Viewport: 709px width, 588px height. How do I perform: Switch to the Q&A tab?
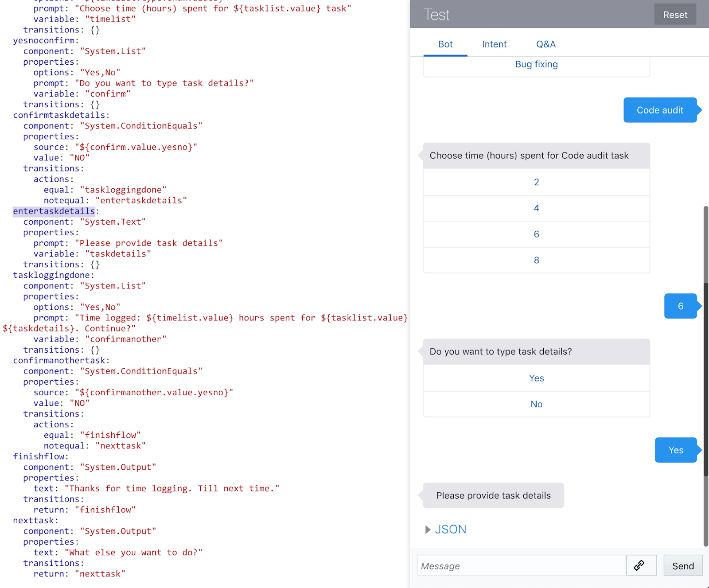(546, 44)
